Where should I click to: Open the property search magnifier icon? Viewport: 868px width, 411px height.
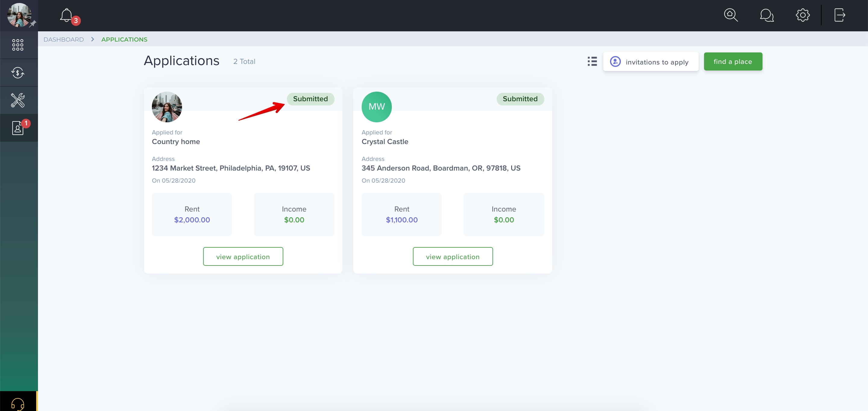731,15
